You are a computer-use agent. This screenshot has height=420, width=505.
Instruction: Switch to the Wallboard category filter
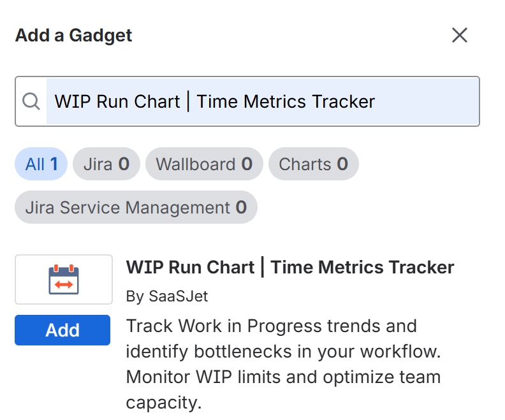pos(204,164)
